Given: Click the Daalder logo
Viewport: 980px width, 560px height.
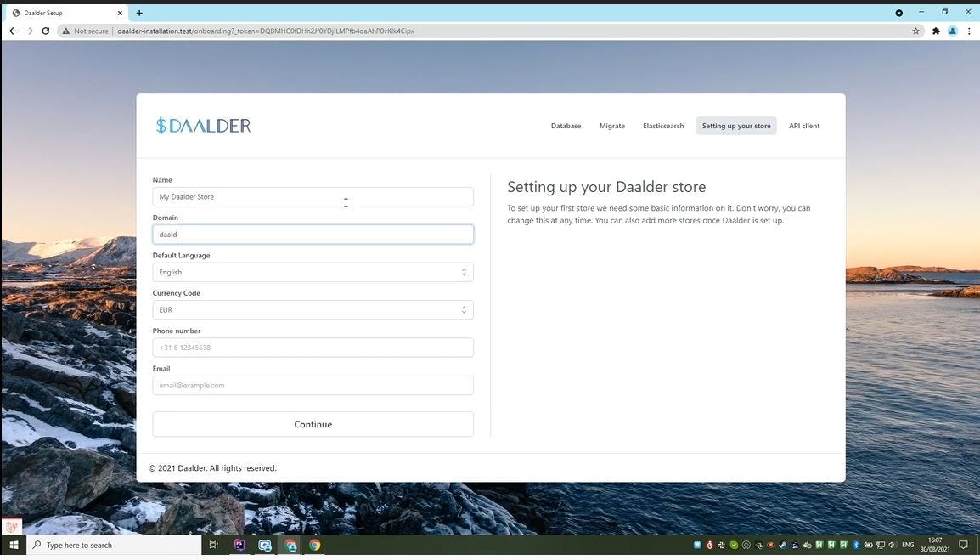Looking at the screenshot, I should click(203, 126).
